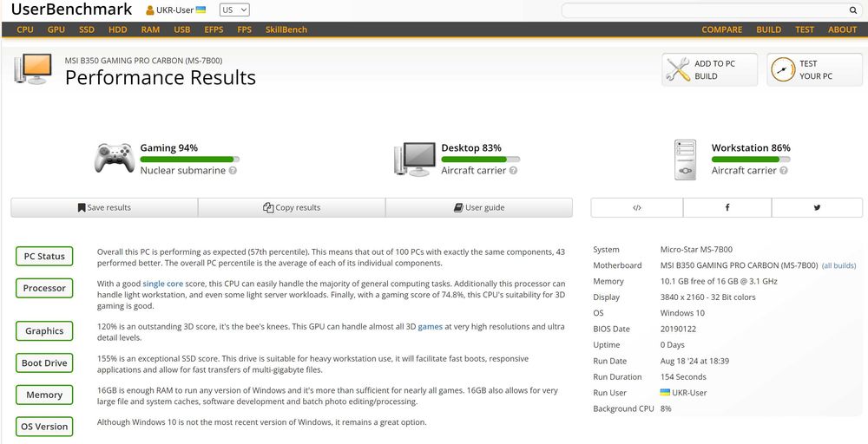Click help icon beside Workstation Aircraft carrier
The image size is (868, 444).
pos(783,170)
